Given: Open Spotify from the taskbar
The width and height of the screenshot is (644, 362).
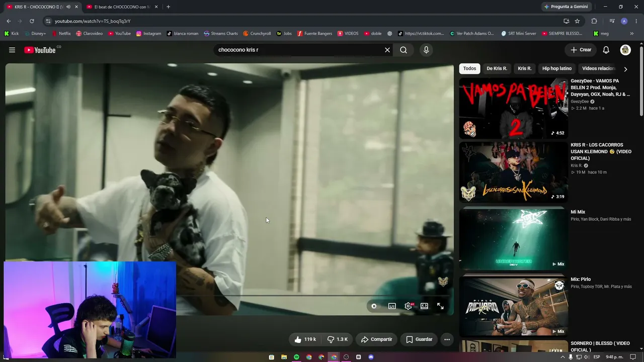Looking at the screenshot, I should (x=296, y=357).
